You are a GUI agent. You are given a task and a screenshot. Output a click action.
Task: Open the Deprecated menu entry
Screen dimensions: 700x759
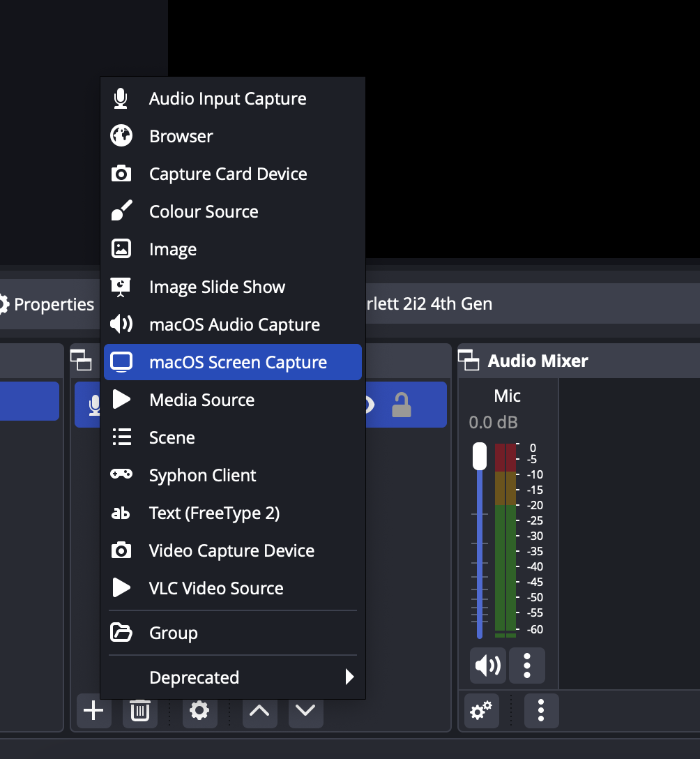[x=233, y=677]
